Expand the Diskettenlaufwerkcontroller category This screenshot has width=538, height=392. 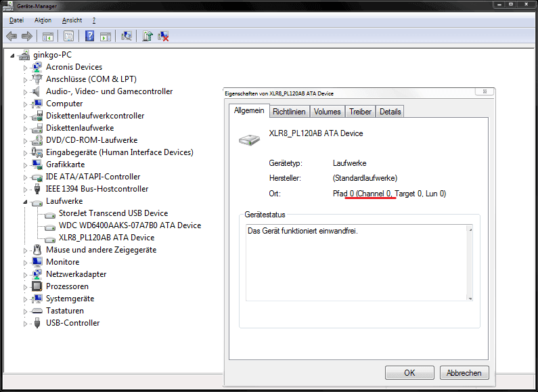(25, 116)
